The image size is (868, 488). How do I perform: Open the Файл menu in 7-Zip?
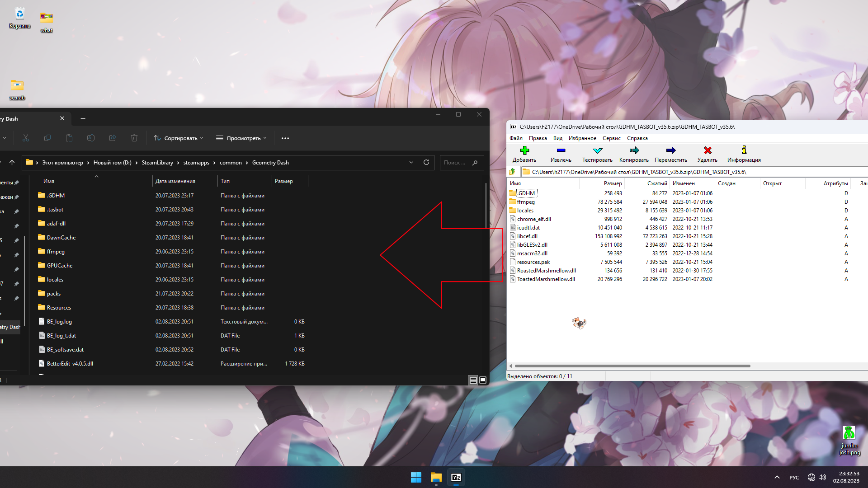point(516,138)
